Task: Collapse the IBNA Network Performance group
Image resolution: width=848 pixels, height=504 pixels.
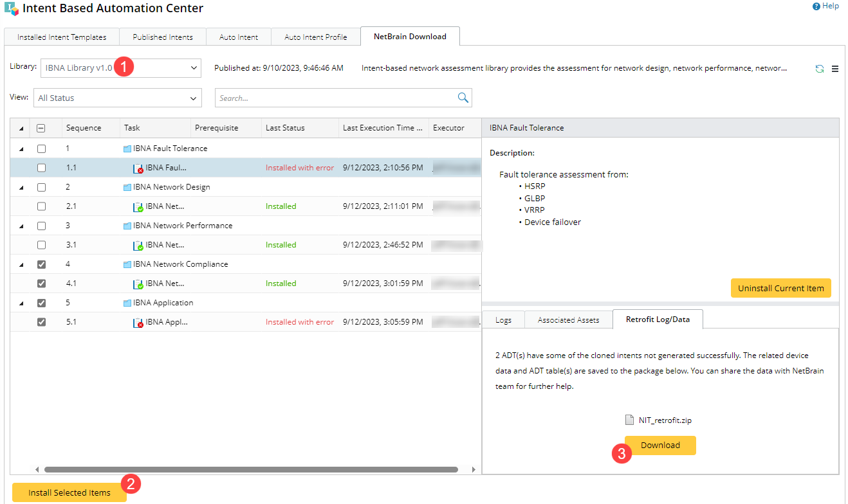Action: tap(21, 226)
